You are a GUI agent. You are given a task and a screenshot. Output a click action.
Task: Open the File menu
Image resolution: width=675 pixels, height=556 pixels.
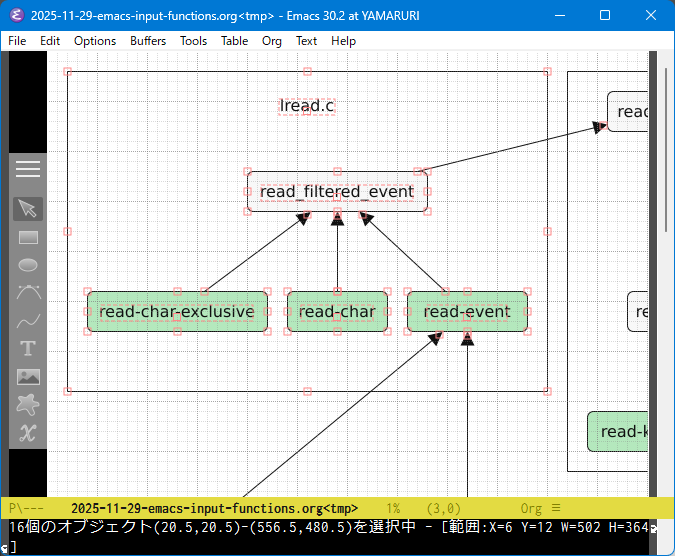coord(17,41)
